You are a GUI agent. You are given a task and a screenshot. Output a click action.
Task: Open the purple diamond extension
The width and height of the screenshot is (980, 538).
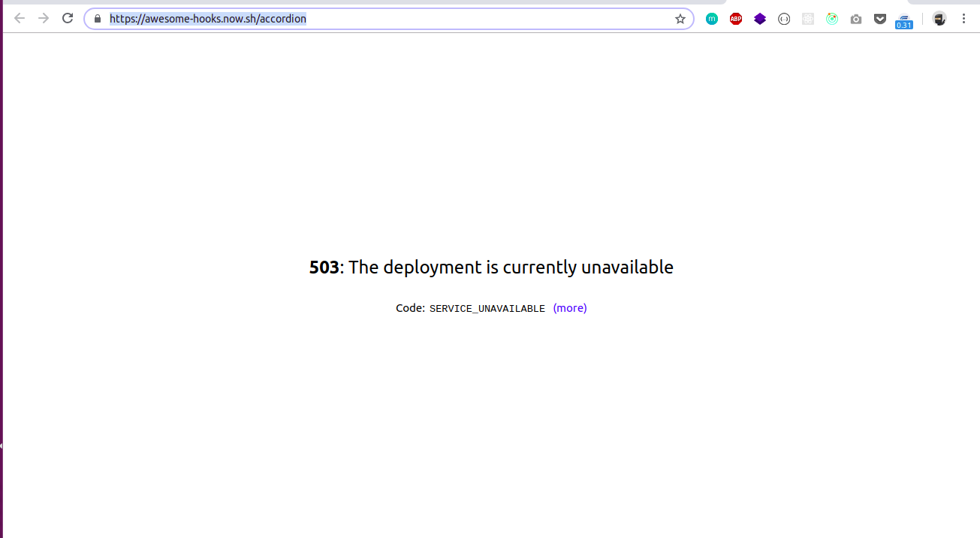760,18
